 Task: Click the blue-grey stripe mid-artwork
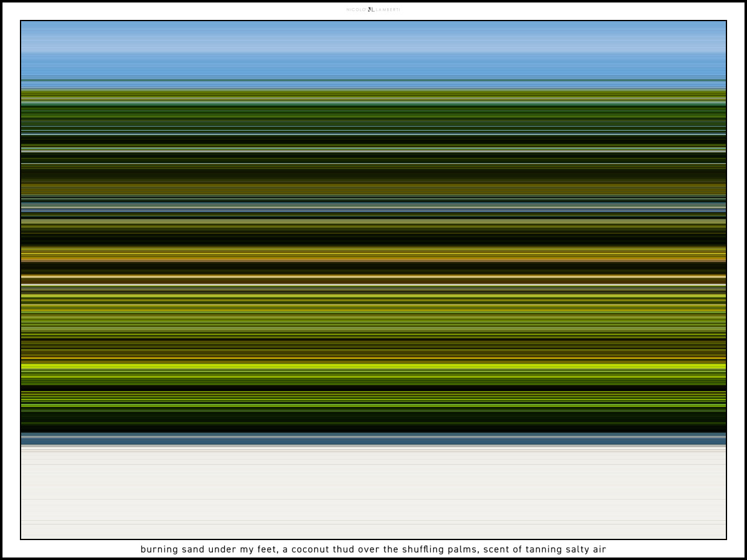(374, 207)
